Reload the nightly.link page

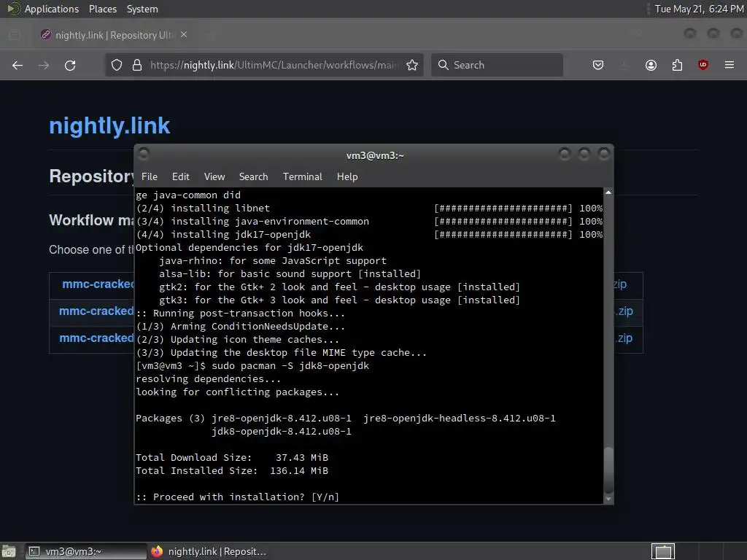(70, 65)
